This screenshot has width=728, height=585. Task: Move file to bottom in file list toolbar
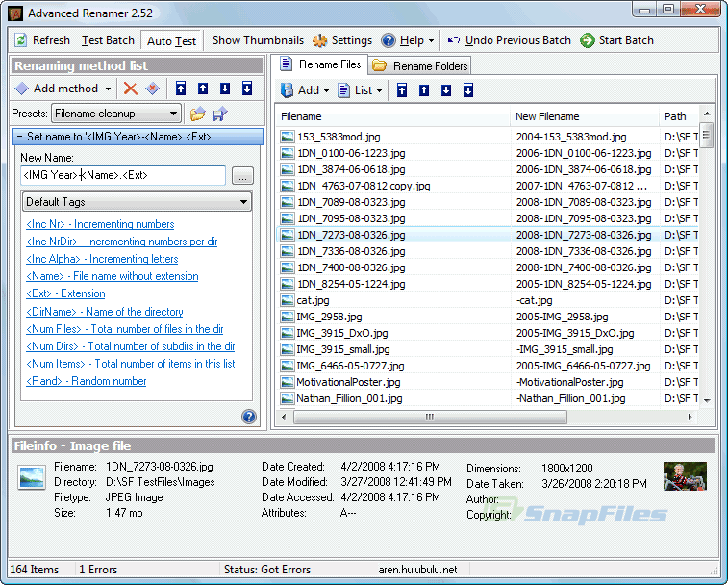point(468,90)
